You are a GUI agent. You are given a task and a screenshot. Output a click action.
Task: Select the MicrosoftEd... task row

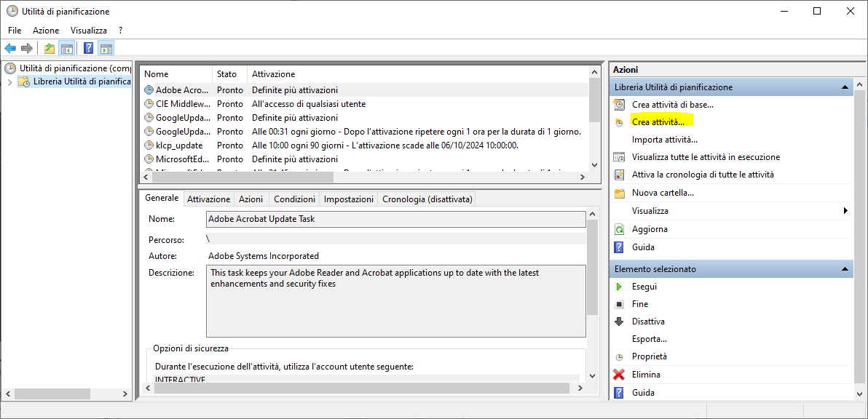click(x=365, y=159)
